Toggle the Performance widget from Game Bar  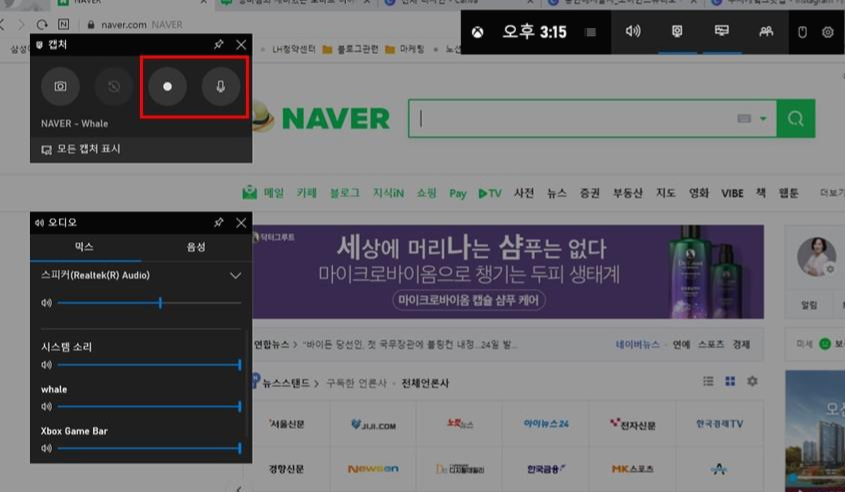click(722, 31)
